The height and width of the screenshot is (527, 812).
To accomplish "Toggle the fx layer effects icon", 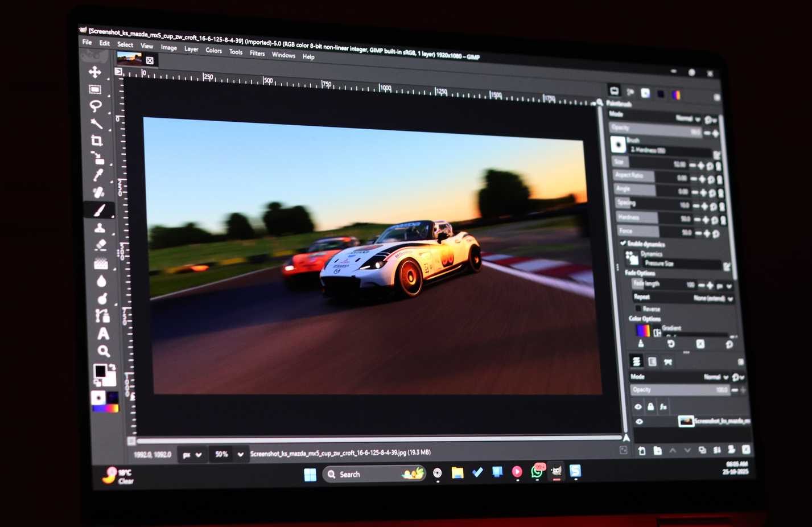I will (x=663, y=406).
